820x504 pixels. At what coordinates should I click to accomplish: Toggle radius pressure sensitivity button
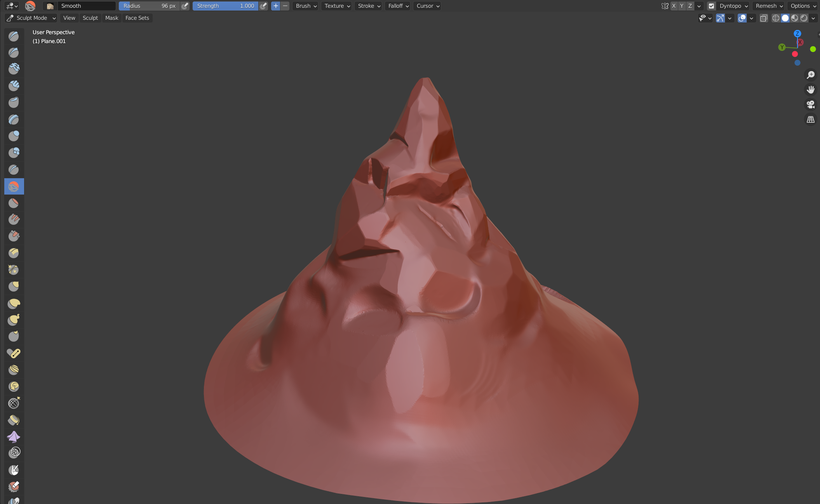185,6
